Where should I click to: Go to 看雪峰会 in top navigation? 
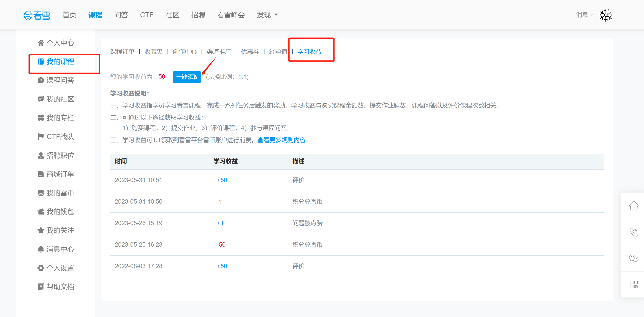click(x=231, y=15)
